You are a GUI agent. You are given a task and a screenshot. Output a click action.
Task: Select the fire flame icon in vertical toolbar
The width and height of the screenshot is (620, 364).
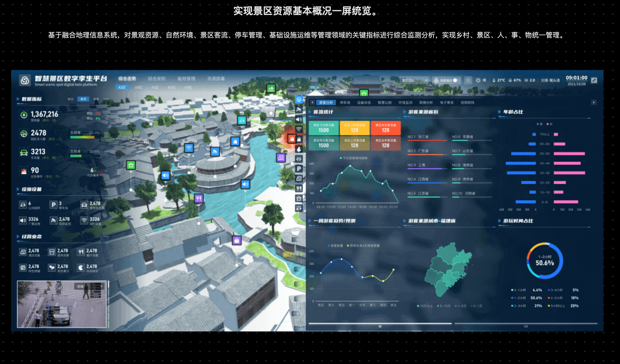(299, 149)
